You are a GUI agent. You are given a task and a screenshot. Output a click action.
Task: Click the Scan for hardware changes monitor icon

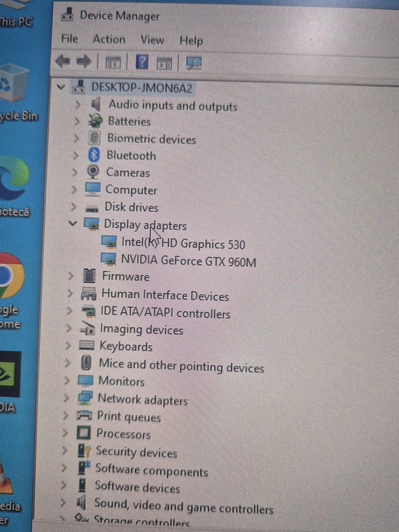click(x=194, y=64)
